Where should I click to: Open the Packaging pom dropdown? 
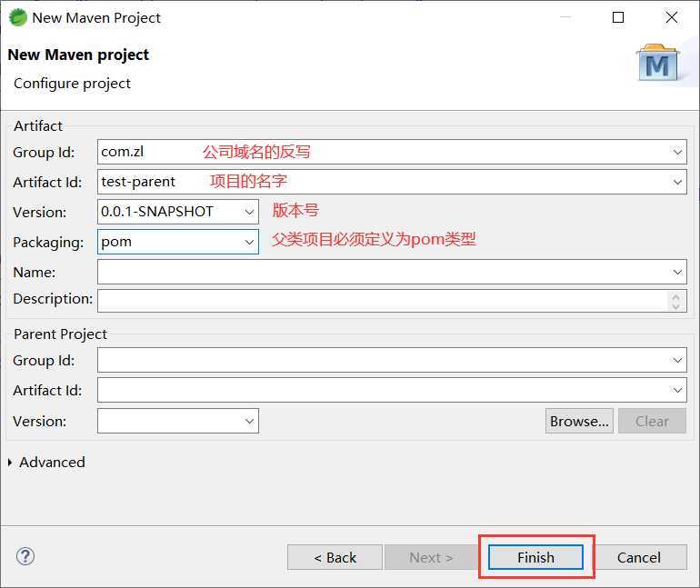tap(249, 242)
